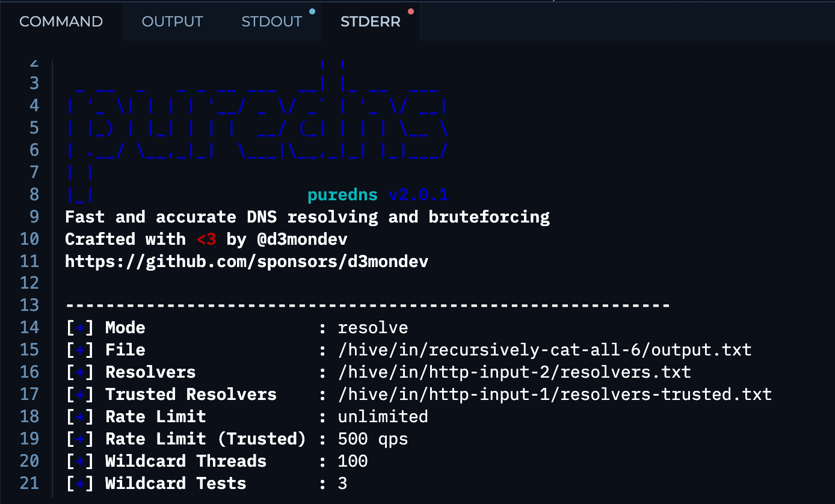Image resolution: width=835 pixels, height=504 pixels.
Task: Click the Wildcard Tests value '3'
Action: [x=343, y=484]
